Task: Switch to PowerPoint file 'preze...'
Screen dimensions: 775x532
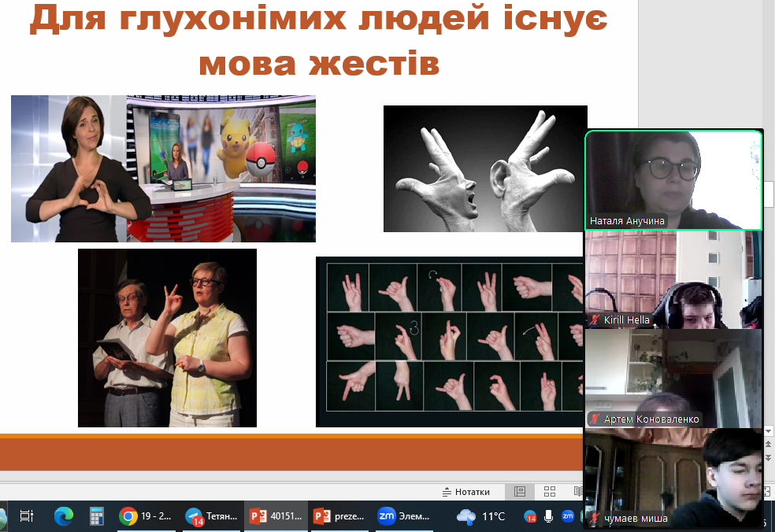Action: [339, 516]
